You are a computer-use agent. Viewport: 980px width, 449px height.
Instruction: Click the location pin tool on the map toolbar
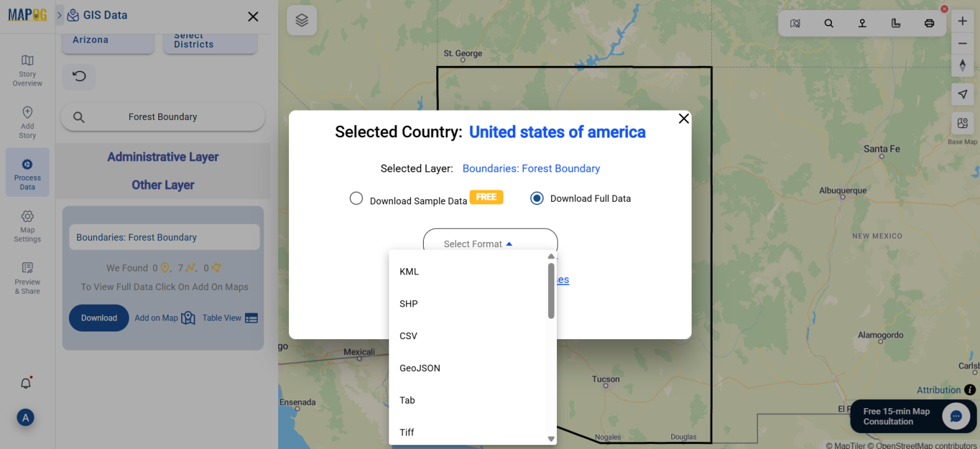click(862, 23)
